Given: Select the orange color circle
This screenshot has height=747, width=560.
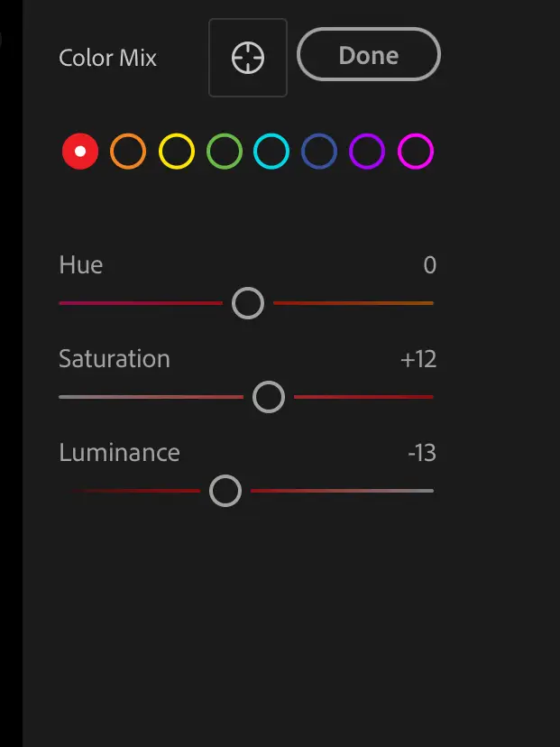Looking at the screenshot, I should (128, 152).
